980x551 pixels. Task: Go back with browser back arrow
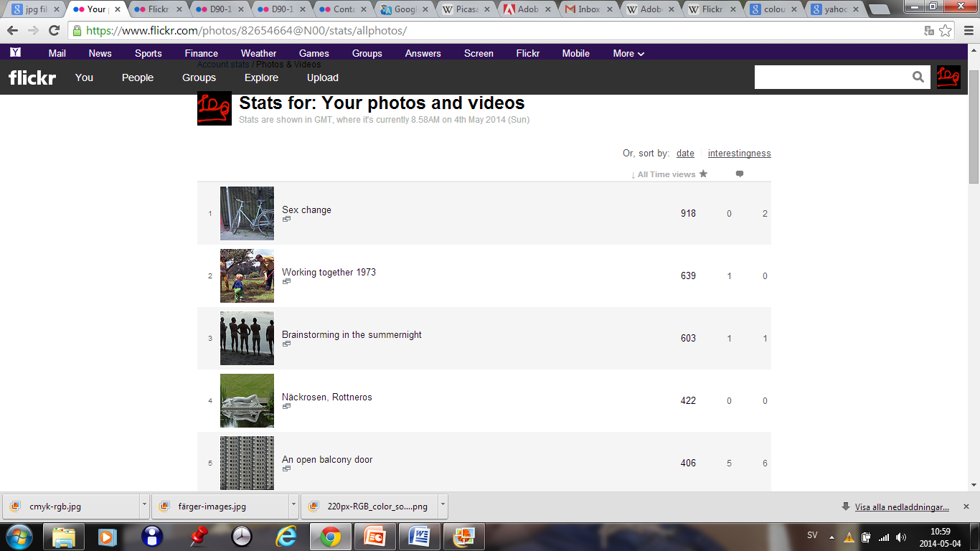tap(12, 31)
